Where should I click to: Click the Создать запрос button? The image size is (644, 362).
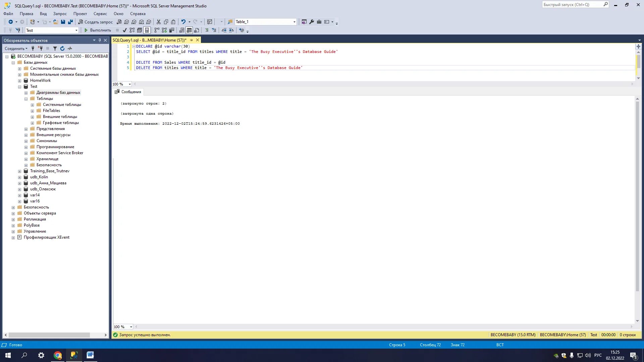pos(96,22)
